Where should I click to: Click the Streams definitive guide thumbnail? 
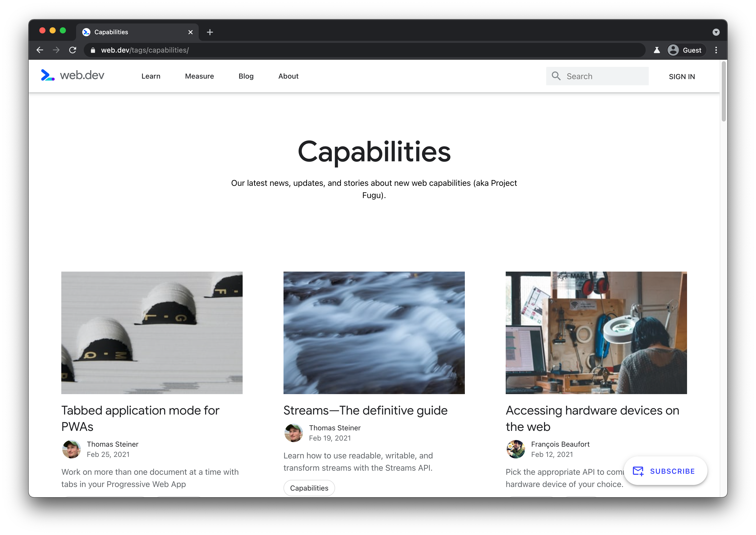(374, 332)
